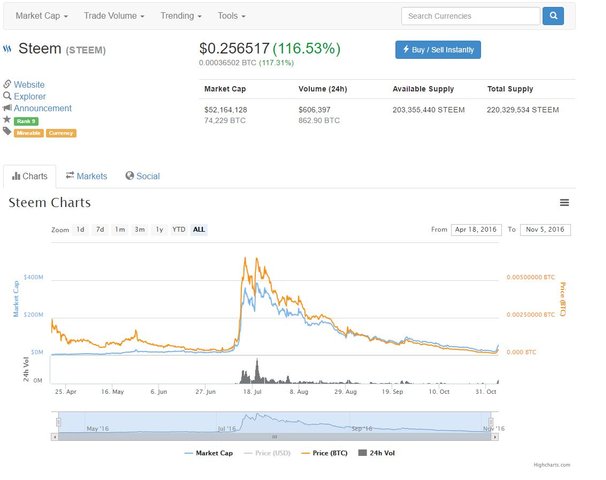606x480 pixels.
Task: Click the 24h volume value $606,397
Action: tap(314, 110)
